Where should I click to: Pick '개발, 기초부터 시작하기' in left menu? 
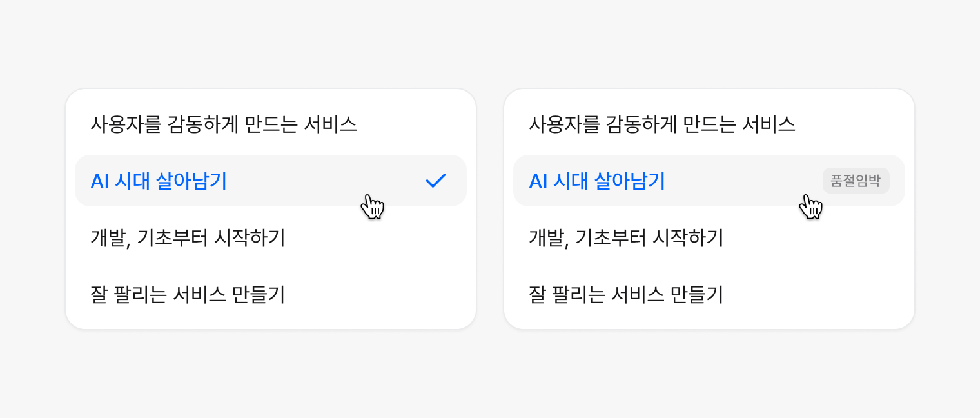coord(188,238)
